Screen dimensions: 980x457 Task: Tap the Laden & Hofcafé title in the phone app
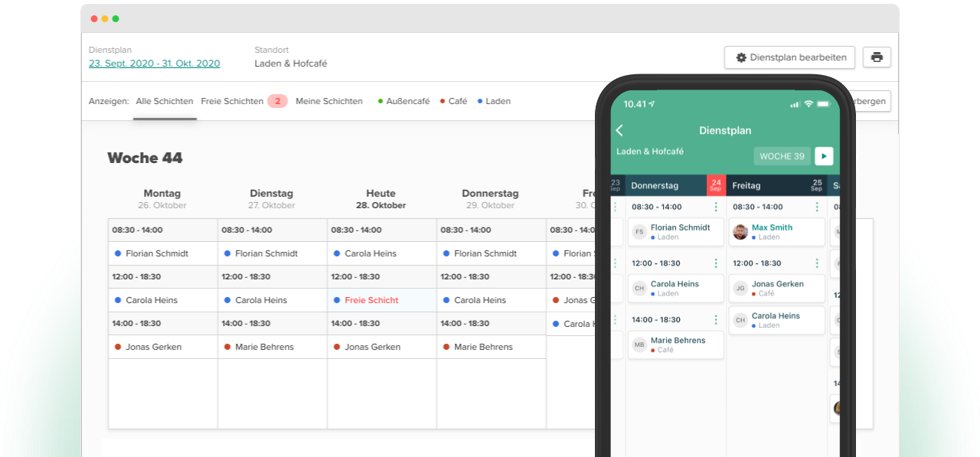point(650,152)
